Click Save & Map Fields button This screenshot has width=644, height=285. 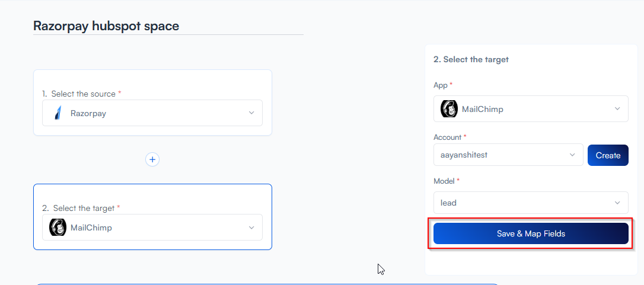[531, 233]
